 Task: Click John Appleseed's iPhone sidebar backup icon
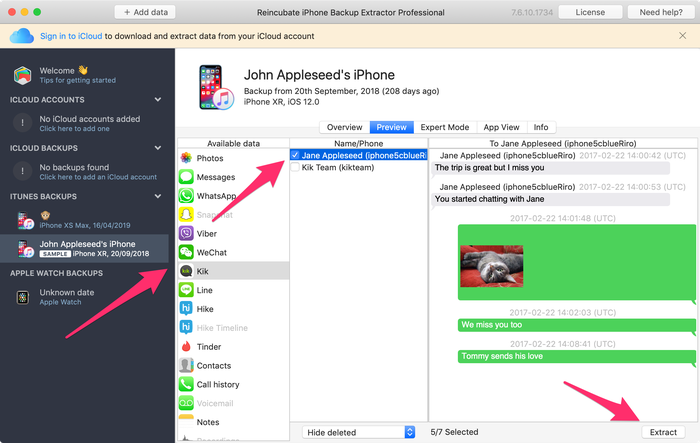coord(25,249)
